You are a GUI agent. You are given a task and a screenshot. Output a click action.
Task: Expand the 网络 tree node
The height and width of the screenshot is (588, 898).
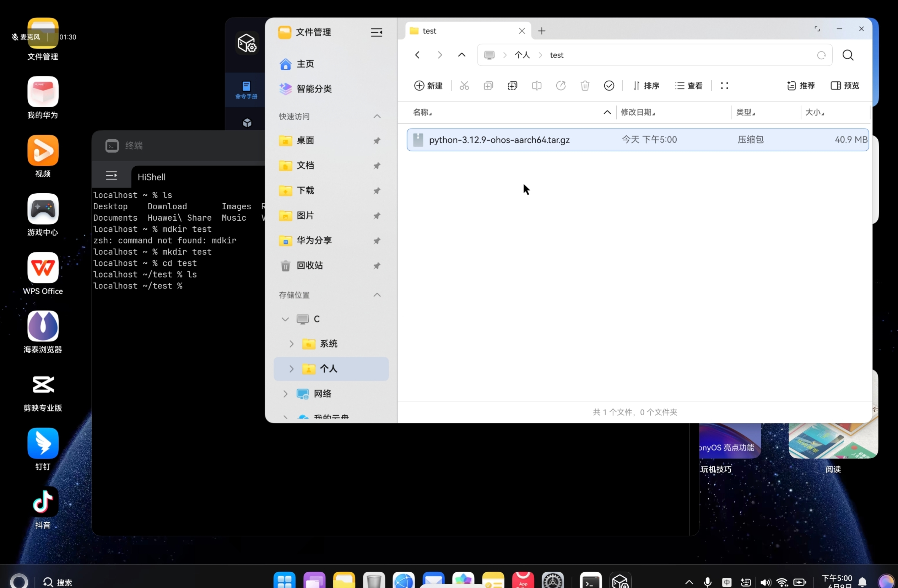click(285, 394)
